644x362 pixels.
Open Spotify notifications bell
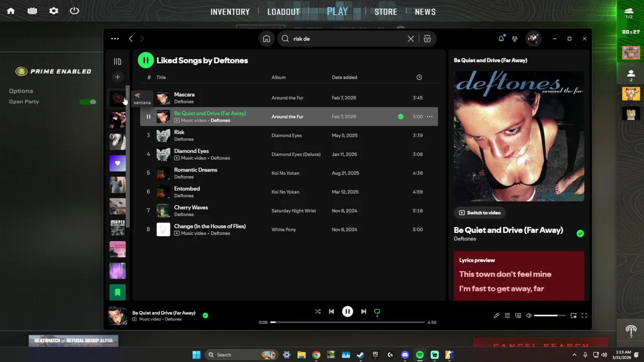(x=501, y=39)
